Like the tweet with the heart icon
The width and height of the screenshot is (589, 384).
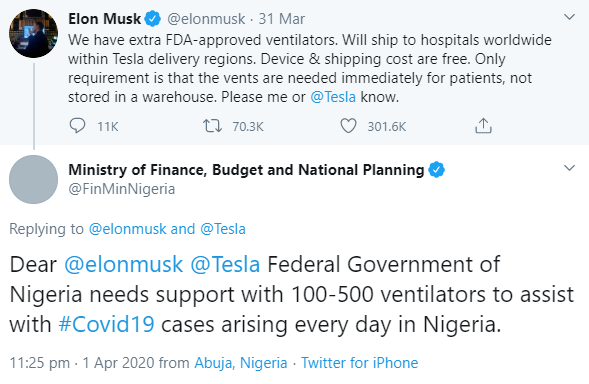(x=348, y=126)
